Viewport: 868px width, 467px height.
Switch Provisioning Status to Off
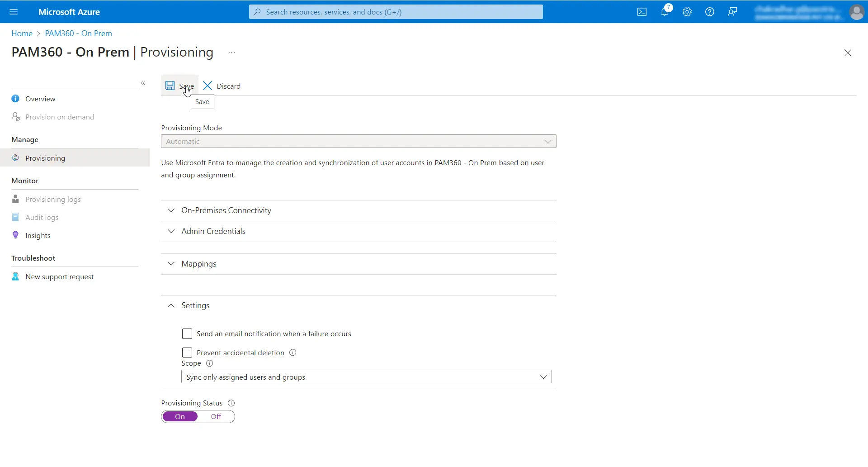tap(216, 417)
